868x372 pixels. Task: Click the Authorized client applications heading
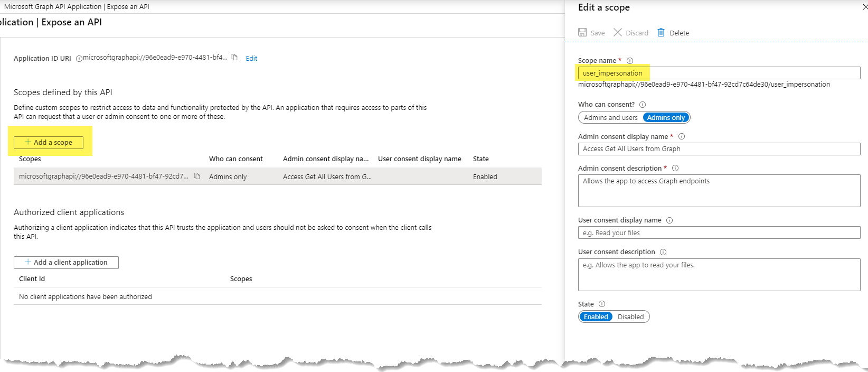pos(69,212)
